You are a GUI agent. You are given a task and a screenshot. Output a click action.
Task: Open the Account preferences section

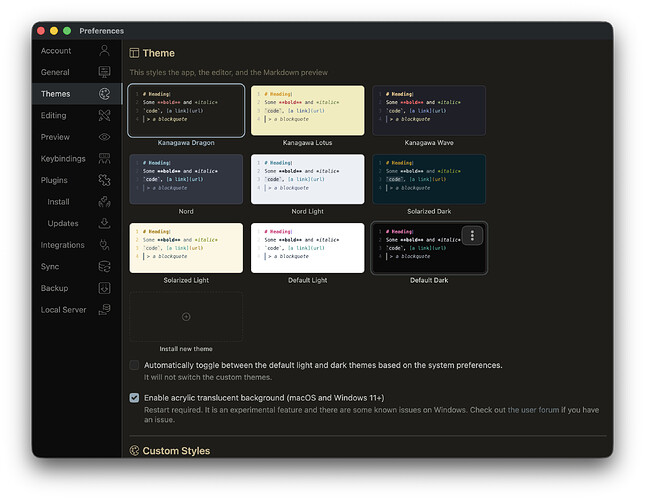77,51
